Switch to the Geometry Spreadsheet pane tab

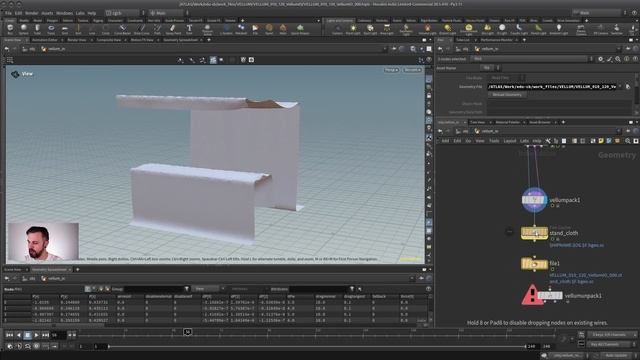pyautogui.click(x=180, y=40)
